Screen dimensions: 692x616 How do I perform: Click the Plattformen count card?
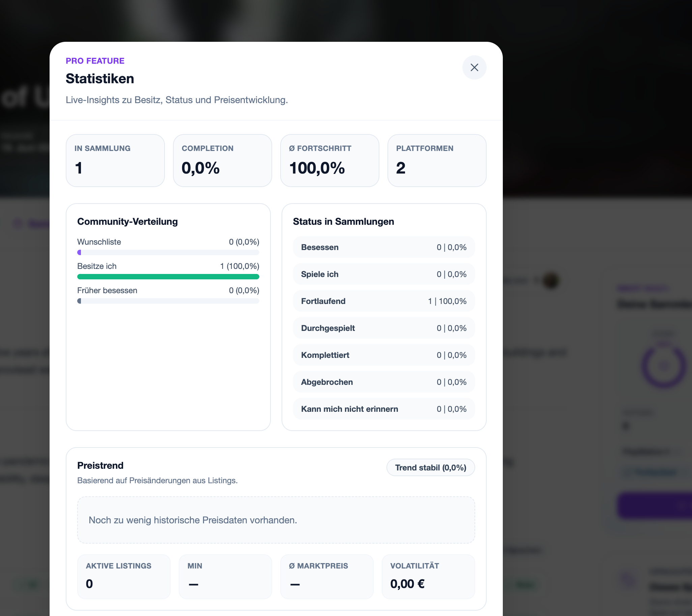(x=437, y=160)
